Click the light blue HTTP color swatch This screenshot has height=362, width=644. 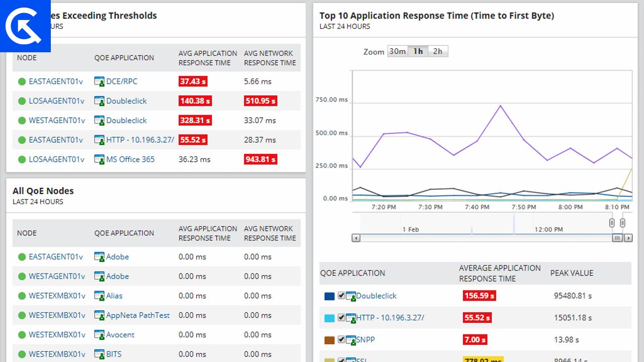click(330, 318)
